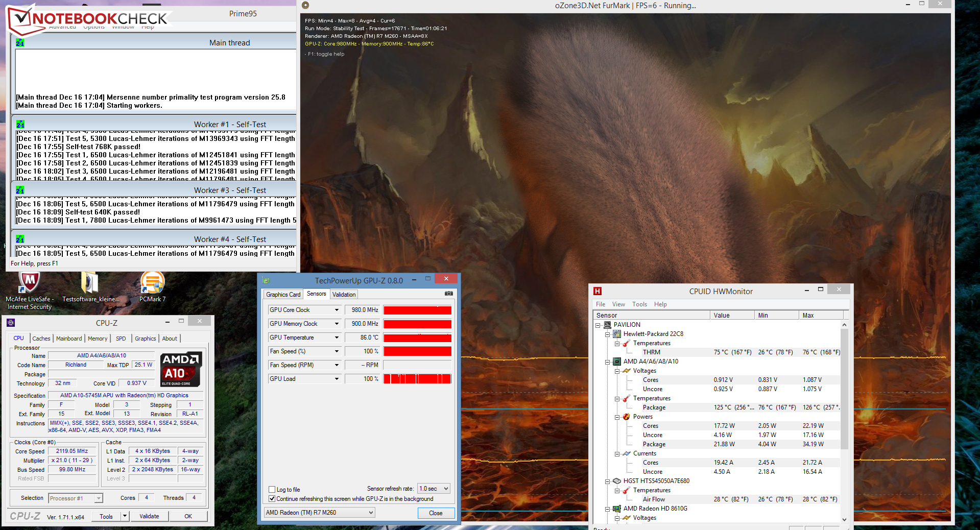
Task: Collapse the Hewlett-Packard 22C8 tree node
Action: click(x=607, y=334)
